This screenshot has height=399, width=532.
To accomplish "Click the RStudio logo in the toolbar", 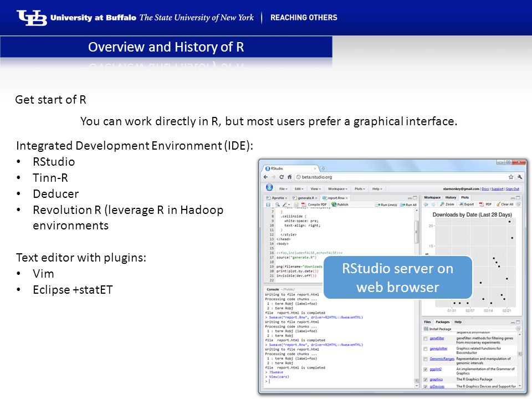I will pyautogui.click(x=269, y=188).
